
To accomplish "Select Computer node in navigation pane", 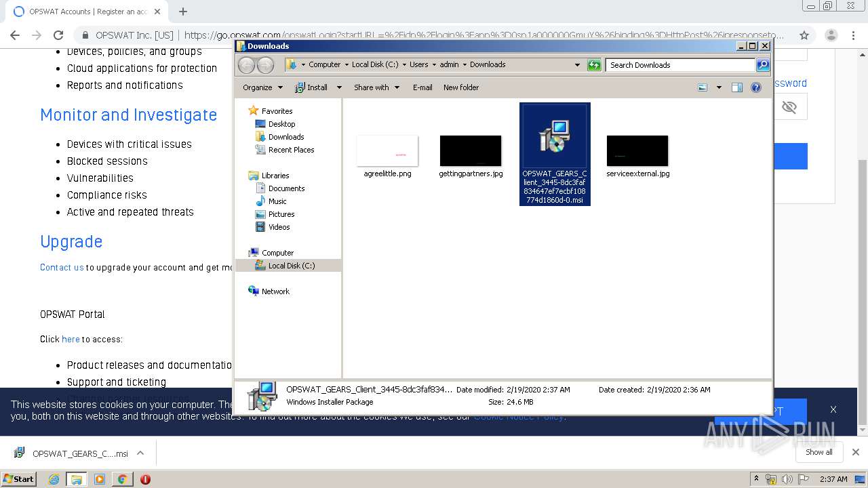I will (271, 253).
